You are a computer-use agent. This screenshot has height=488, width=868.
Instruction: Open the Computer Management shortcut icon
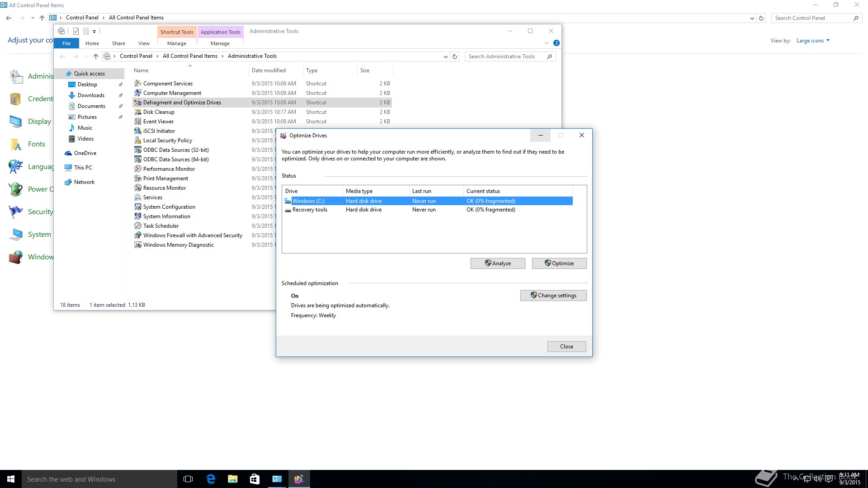(x=138, y=93)
